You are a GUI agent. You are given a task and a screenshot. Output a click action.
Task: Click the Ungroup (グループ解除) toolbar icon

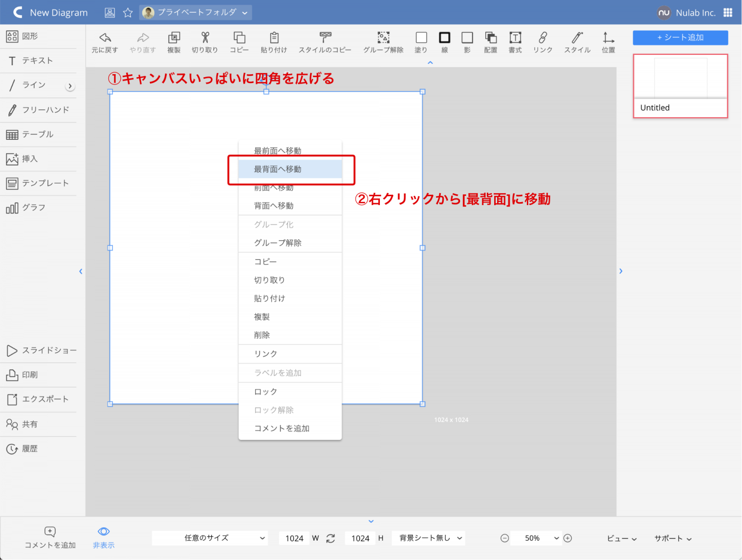click(x=383, y=38)
